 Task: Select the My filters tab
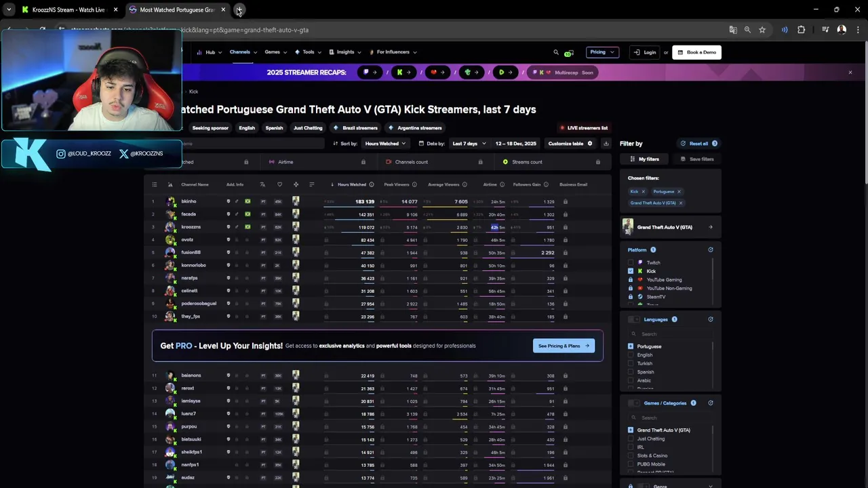[x=644, y=159]
